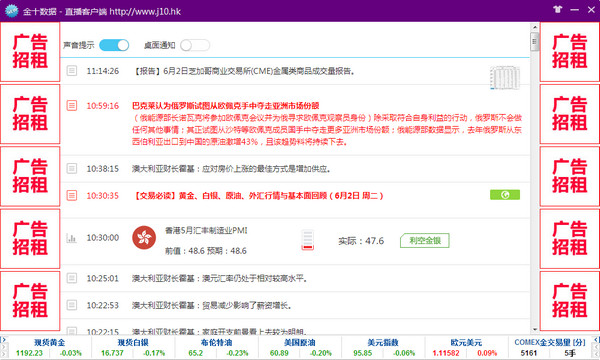Viewport: 600px width, 360px height.
Task: Select 现货白银 in the quote ticker
Action: pyautogui.click(x=133, y=342)
